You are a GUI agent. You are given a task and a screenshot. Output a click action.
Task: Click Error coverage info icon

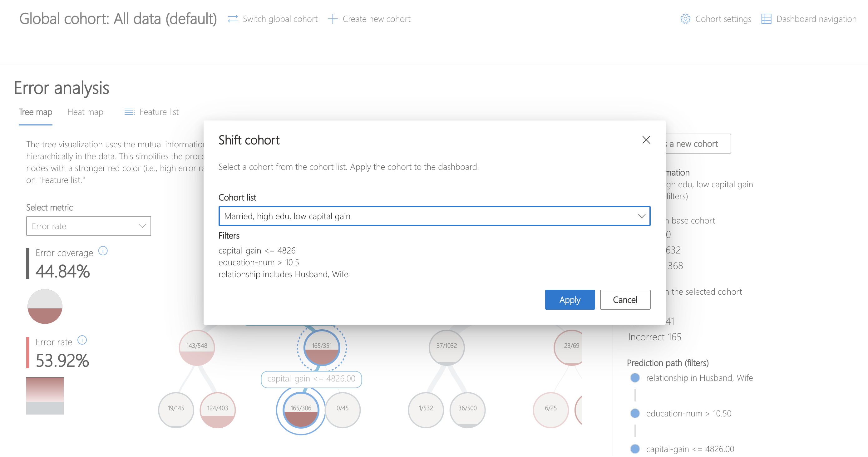pyautogui.click(x=103, y=251)
